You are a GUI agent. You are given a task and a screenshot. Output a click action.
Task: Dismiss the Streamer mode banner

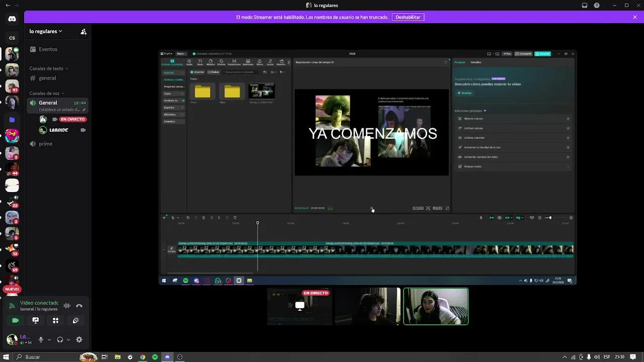[x=635, y=17]
